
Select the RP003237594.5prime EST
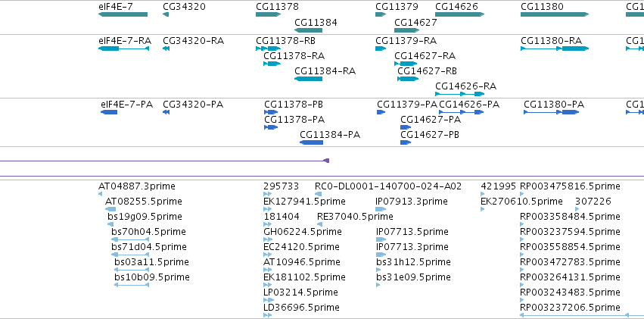pyautogui.click(x=522, y=239)
